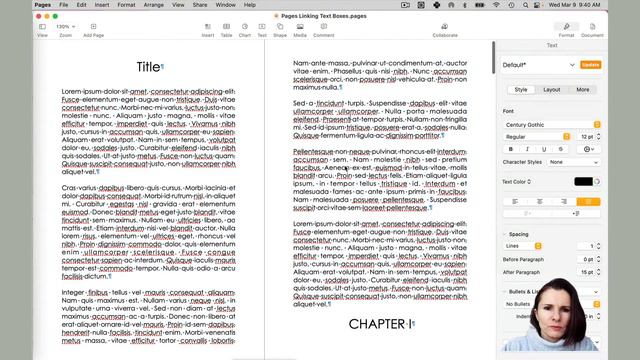
Task: Align text right
Action: pyautogui.click(x=564, y=202)
